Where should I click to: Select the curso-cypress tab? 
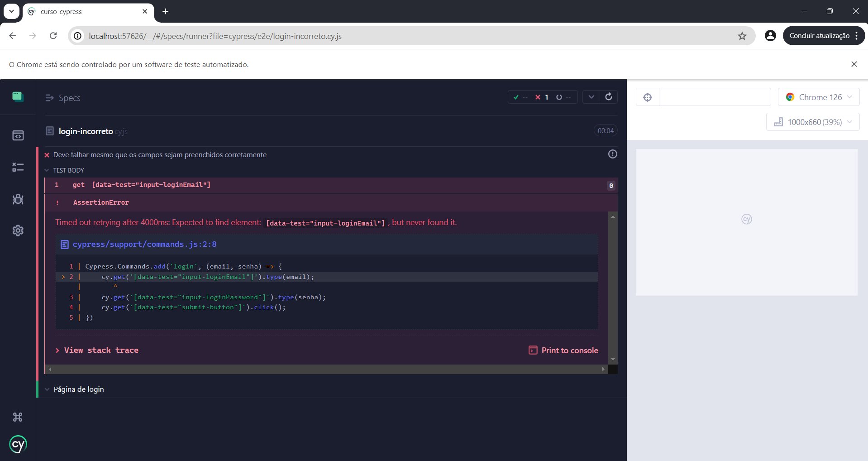coord(88,12)
